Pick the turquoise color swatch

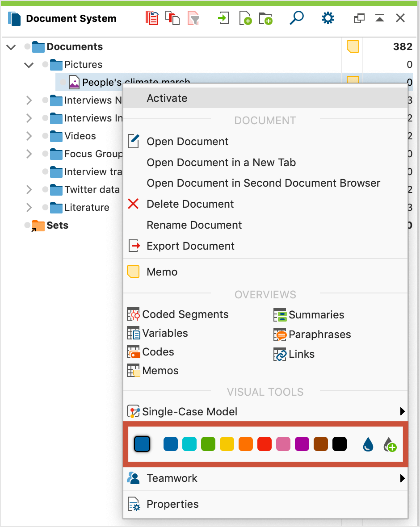189,444
